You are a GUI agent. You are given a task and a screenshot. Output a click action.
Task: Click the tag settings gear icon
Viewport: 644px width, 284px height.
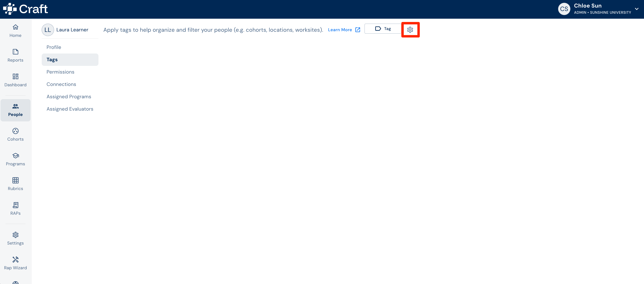coord(410,30)
